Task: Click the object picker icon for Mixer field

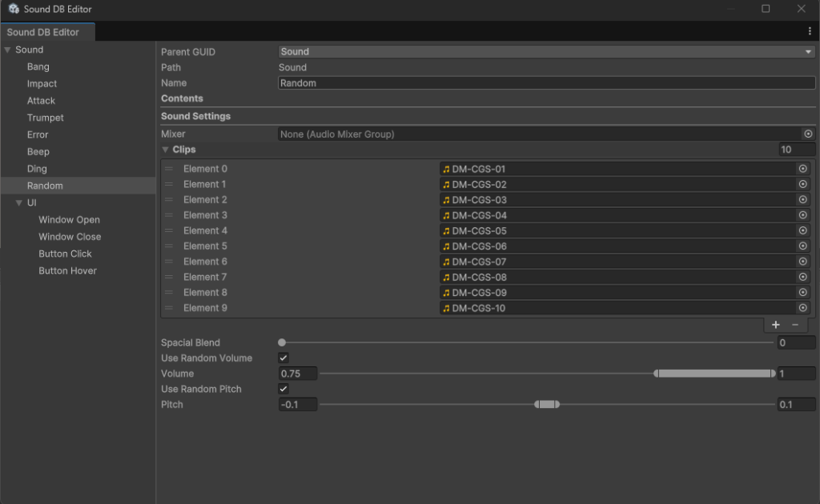Action: point(808,134)
